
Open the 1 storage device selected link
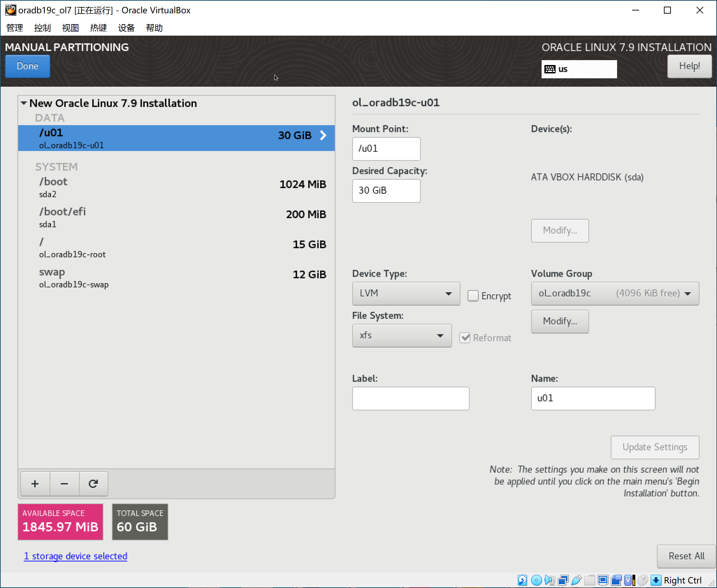75,556
